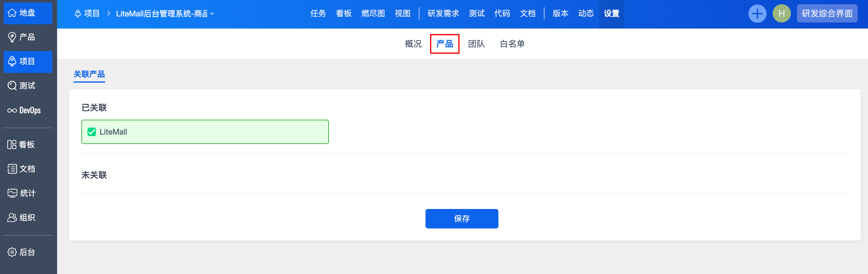Image resolution: width=868 pixels, height=274 pixels.
Task: Click the 保存 button
Action: pos(462,219)
